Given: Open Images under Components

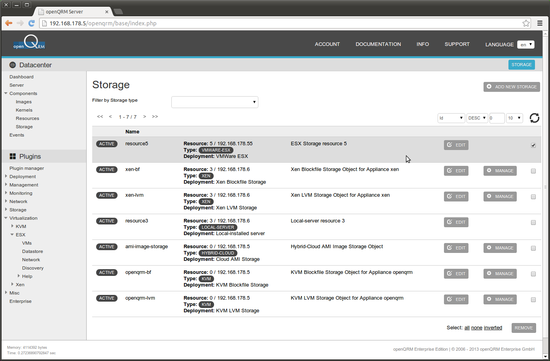Looking at the screenshot, I should tap(24, 102).
